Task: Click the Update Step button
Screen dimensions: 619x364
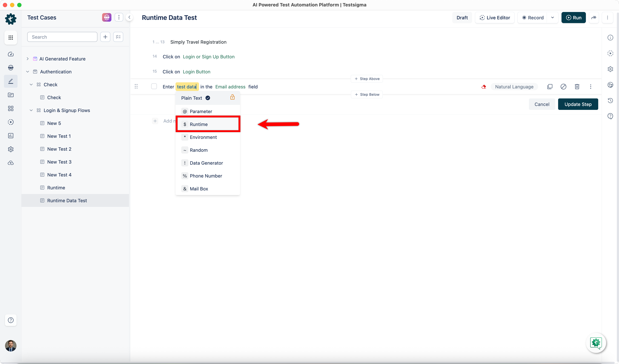Action: click(x=578, y=104)
